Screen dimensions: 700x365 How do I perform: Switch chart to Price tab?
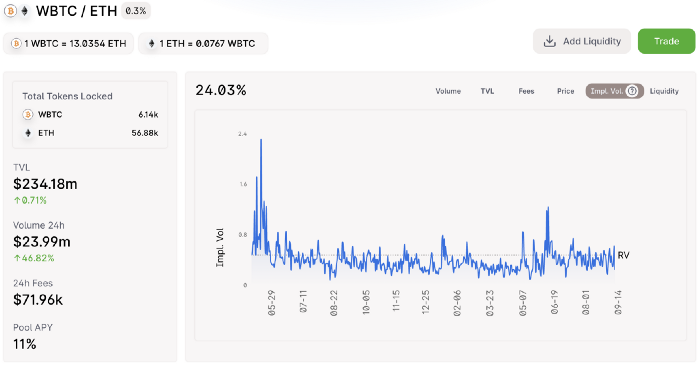566,91
